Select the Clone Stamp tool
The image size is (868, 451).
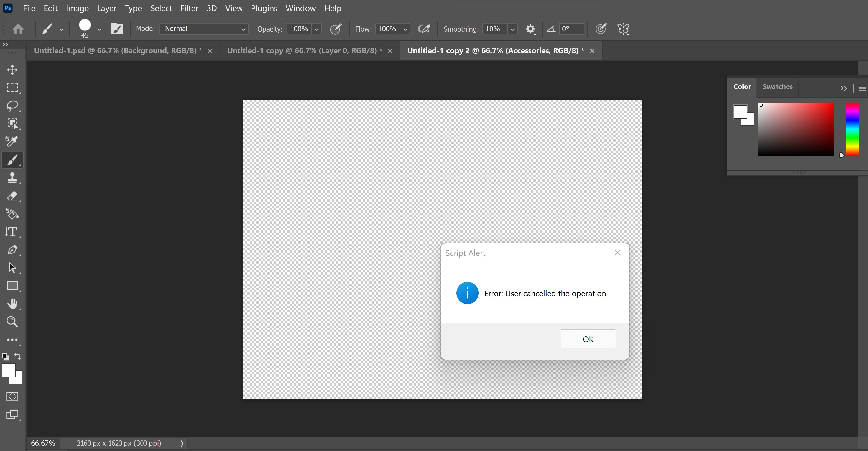tap(13, 178)
